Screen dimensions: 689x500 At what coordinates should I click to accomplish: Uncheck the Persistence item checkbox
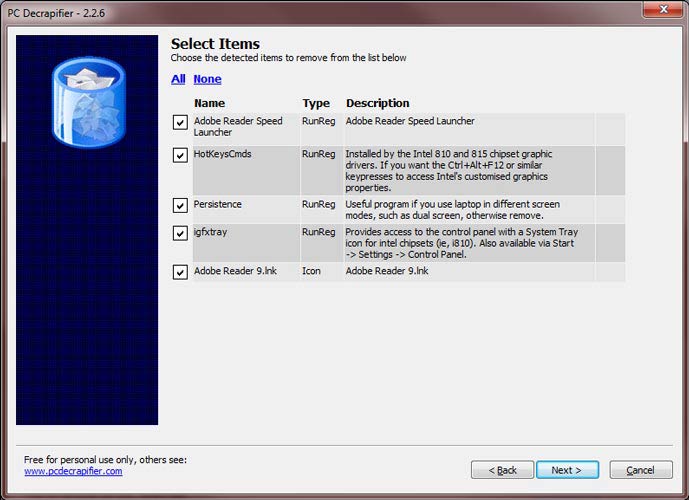click(180, 205)
